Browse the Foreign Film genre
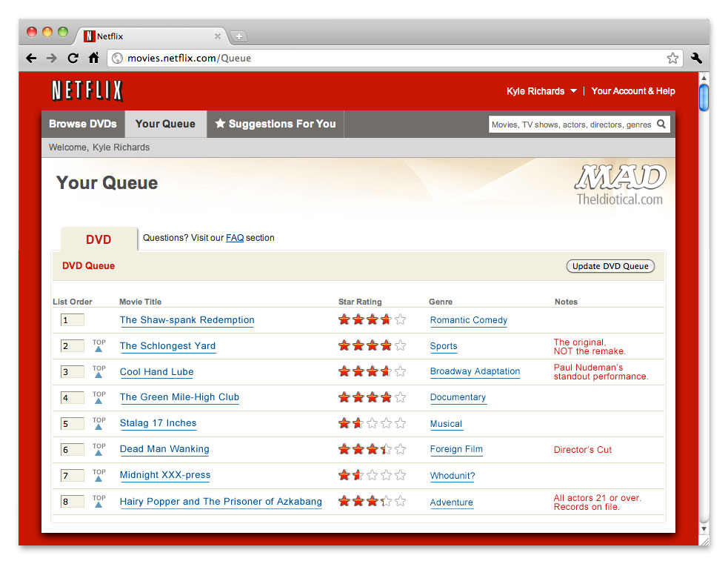 point(456,449)
